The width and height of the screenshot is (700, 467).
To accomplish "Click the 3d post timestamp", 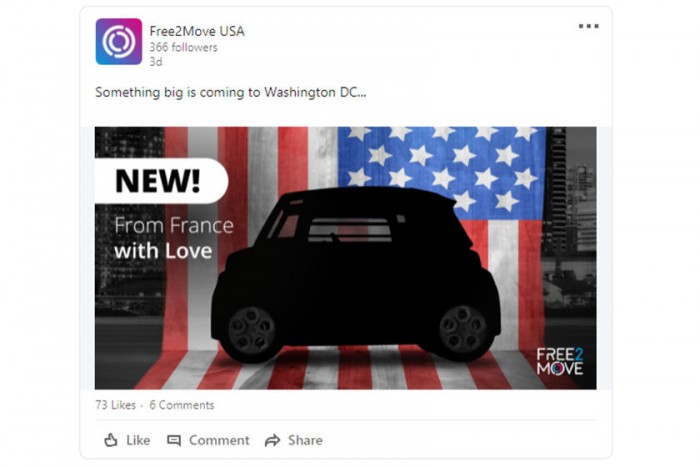I will tap(156, 62).
